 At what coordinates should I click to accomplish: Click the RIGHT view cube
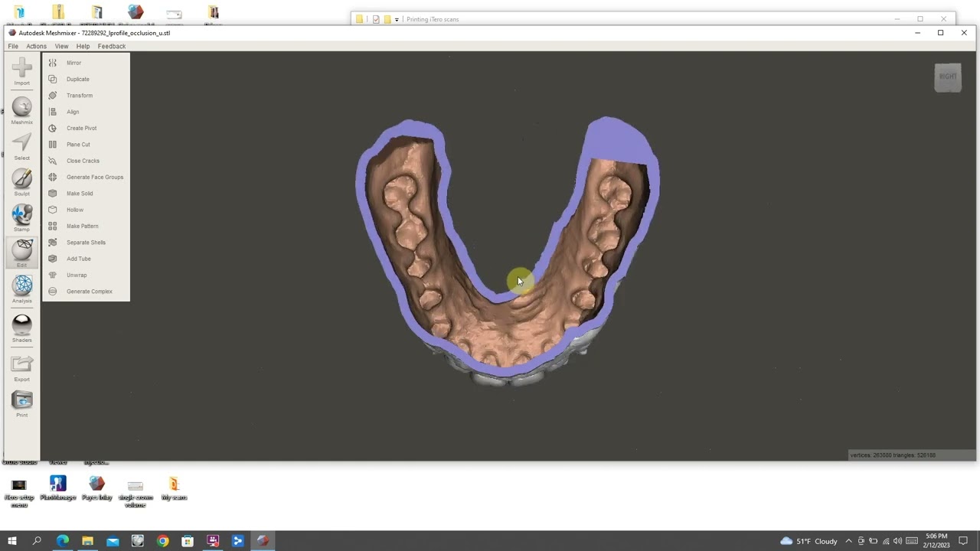pyautogui.click(x=948, y=77)
